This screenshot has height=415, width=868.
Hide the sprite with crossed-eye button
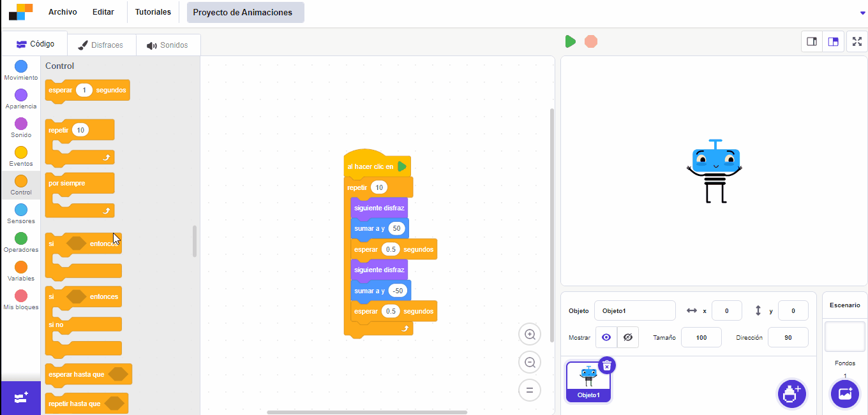click(x=628, y=337)
